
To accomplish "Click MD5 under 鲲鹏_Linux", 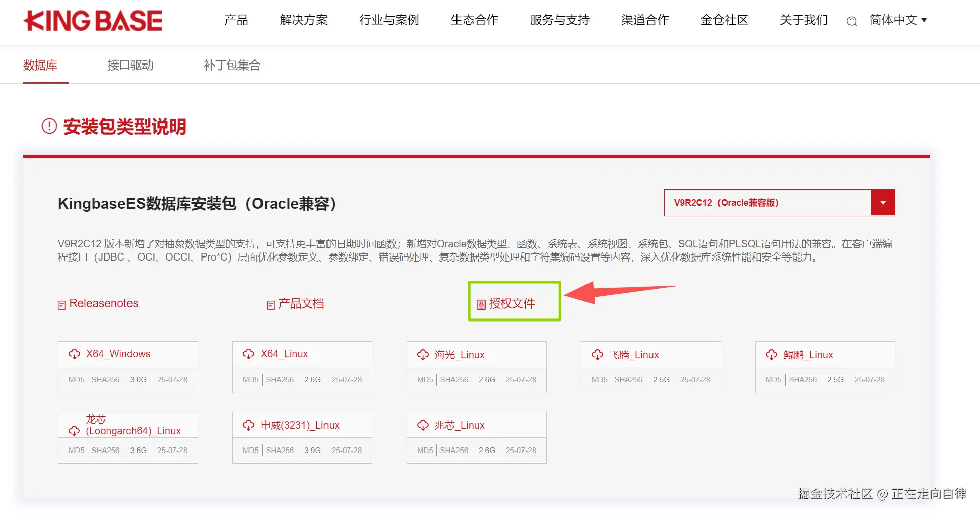I will 774,380.
